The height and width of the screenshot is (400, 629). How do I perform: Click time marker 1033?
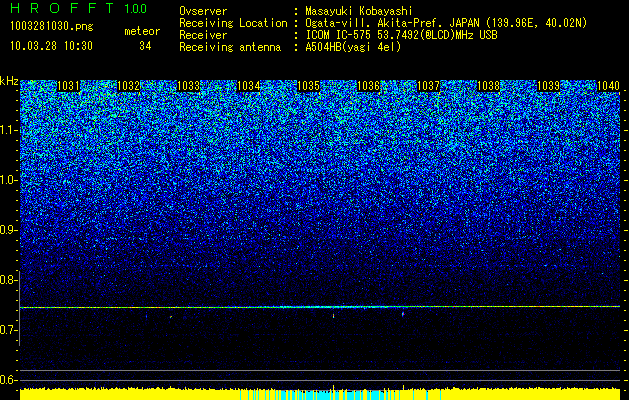(189, 86)
